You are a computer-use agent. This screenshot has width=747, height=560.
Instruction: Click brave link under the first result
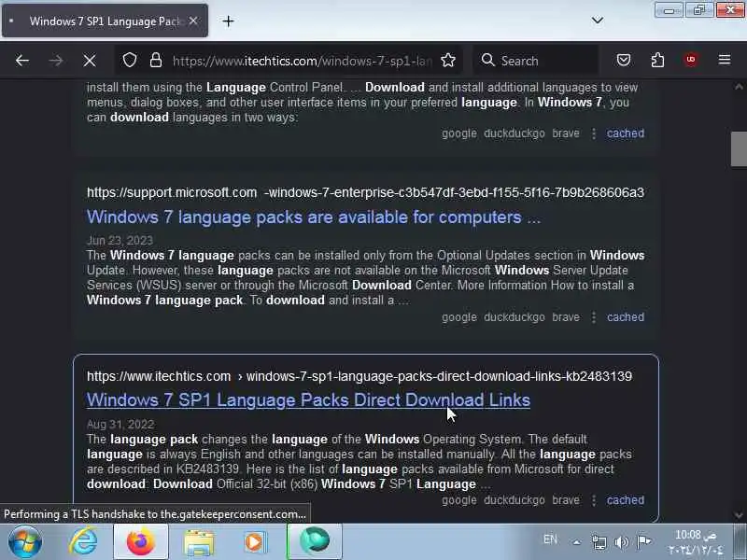point(566,133)
